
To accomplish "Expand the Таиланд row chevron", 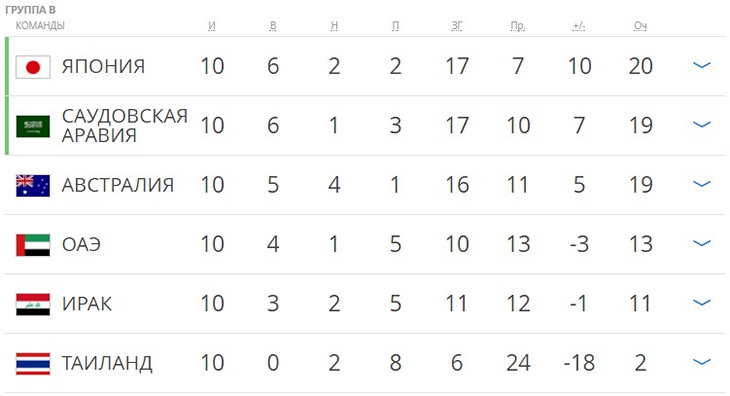I will [702, 362].
